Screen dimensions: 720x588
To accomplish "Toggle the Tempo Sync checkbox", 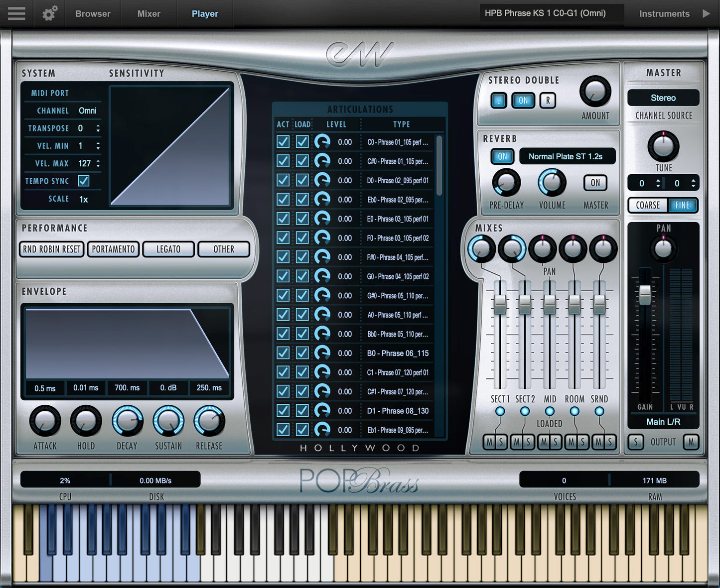I will coord(84,181).
